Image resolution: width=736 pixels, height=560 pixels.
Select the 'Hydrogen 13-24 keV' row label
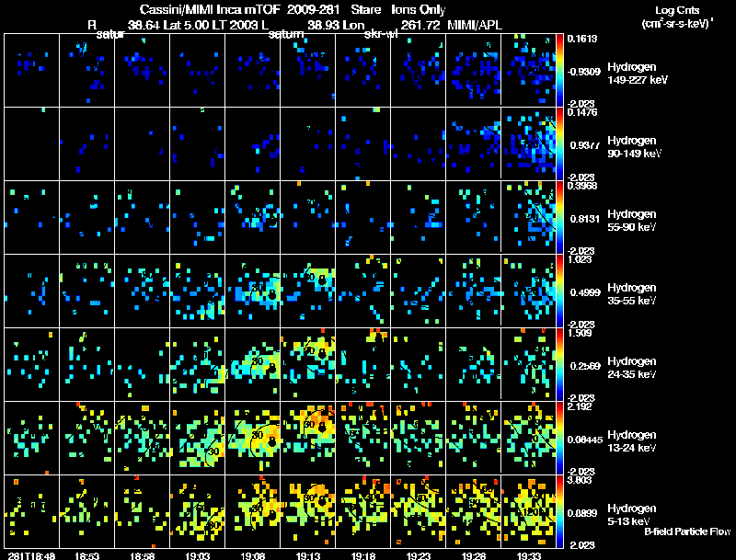tap(632, 441)
